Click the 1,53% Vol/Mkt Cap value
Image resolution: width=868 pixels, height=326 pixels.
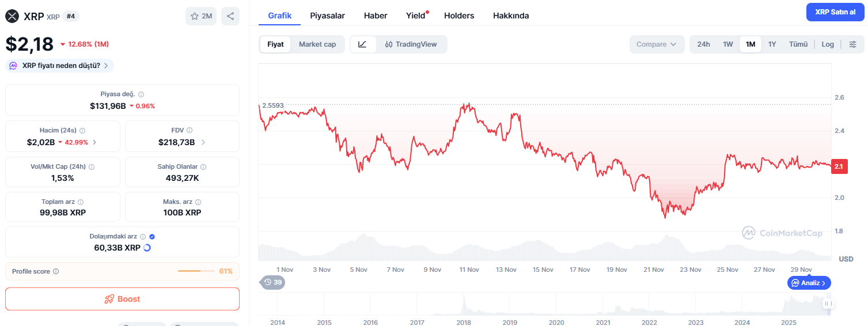click(x=63, y=178)
